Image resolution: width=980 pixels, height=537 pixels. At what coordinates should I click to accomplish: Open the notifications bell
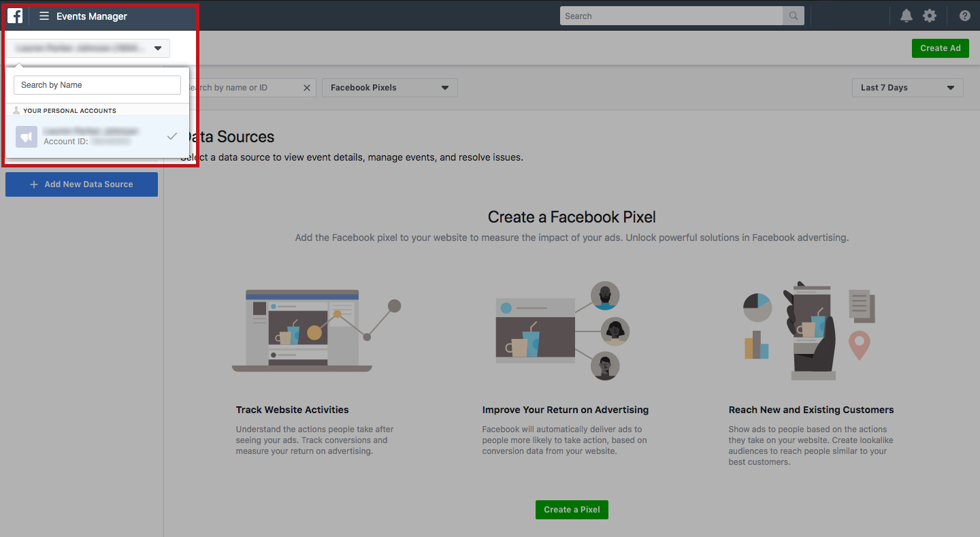(906, 16)
